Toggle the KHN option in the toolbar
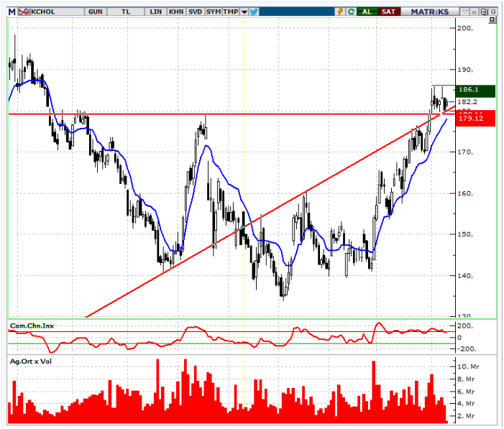Image resolution: width=504 pixels, height=429 pixels. pyautogui.click(x=176, y=11)
